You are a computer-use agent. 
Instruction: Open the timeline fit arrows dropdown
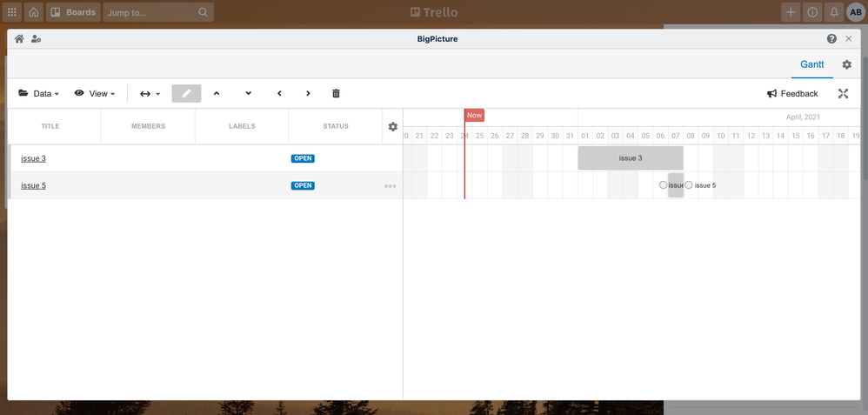(150, 94)
